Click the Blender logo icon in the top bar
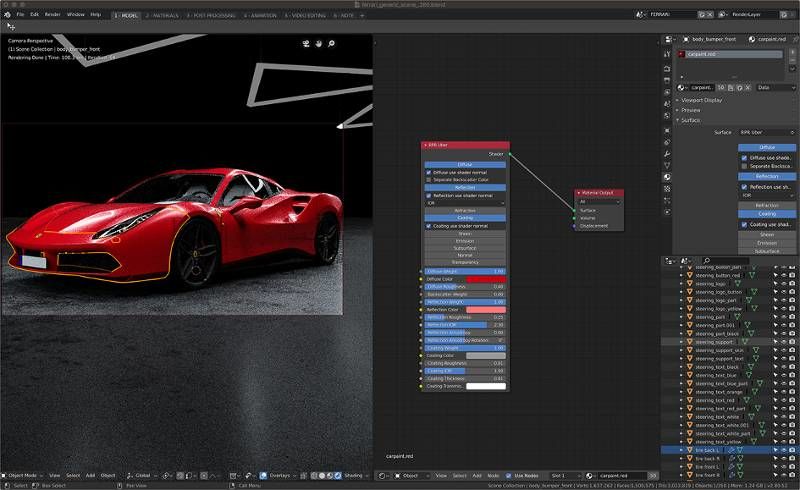Screen dimensions: 800x490 (7, 15)
